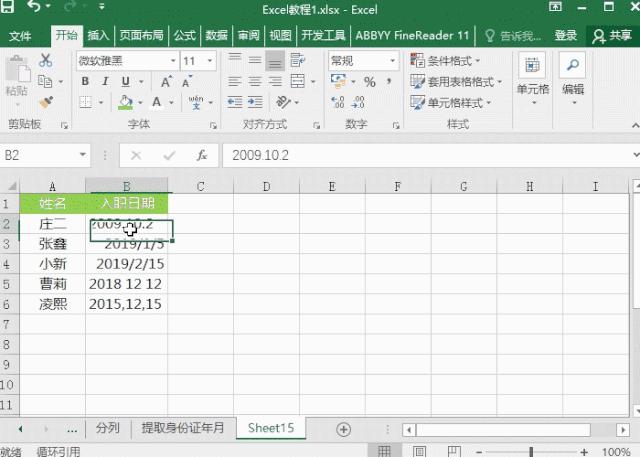Select cell containing 2019/2/15
Image resolution: width=640 pixels, height=457 pixels.
127,264
